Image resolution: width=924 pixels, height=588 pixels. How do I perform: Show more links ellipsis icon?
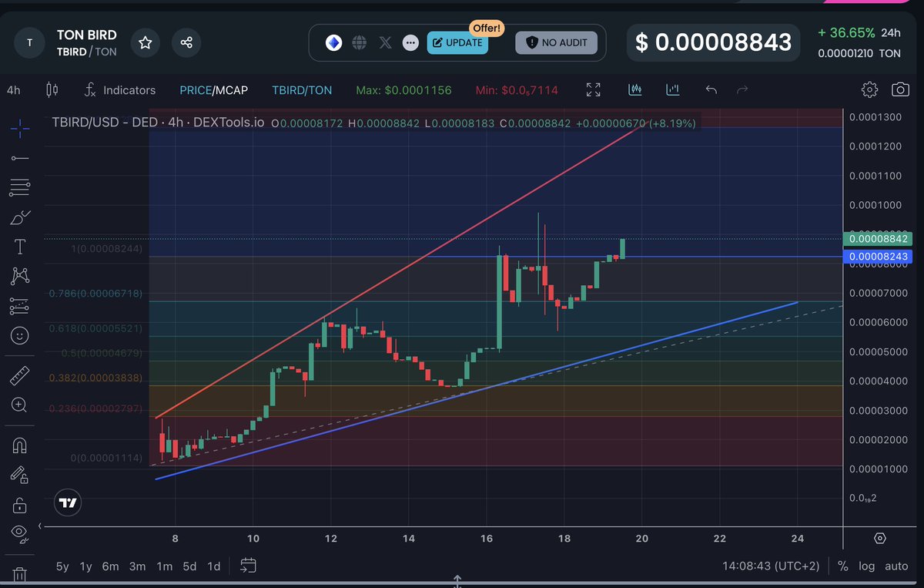410,42
